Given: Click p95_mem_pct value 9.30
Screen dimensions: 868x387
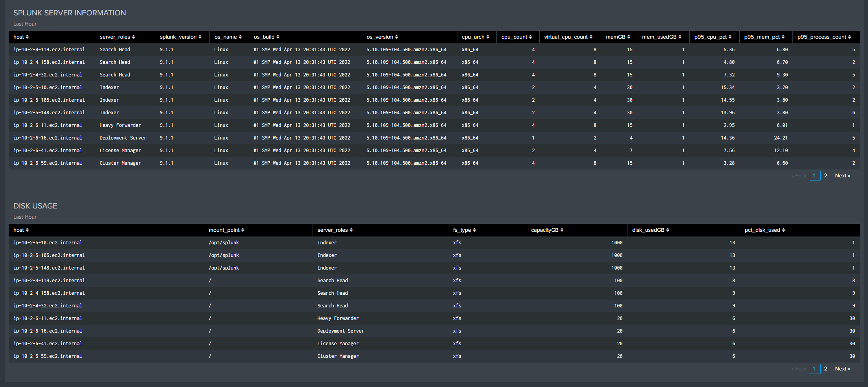Looking at the screenshot, I should [782, 75].
